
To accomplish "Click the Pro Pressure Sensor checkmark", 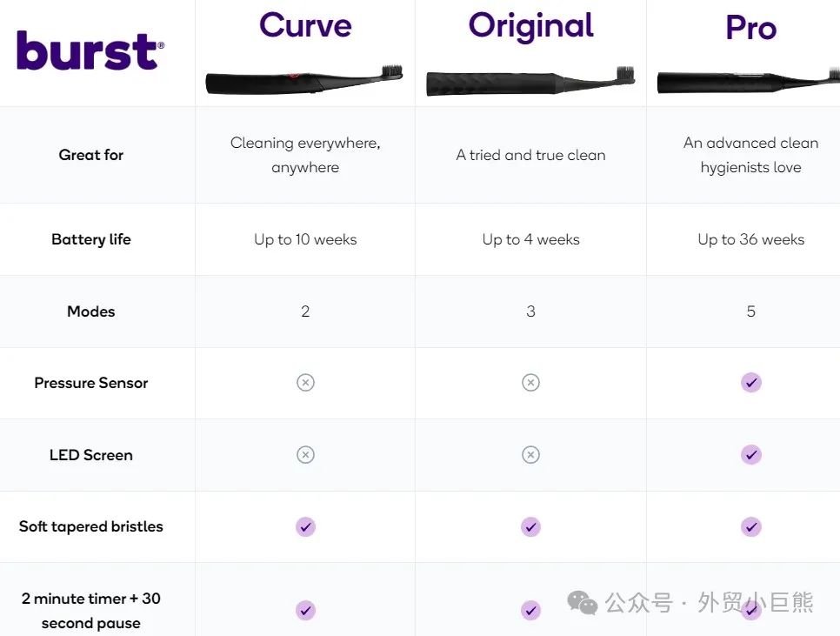I will (x=751, y=383).
